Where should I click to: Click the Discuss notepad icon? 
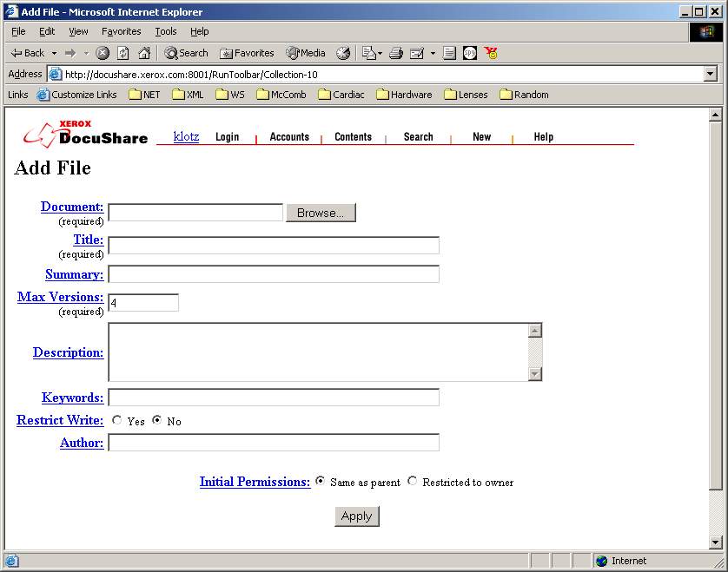point(449,53)
